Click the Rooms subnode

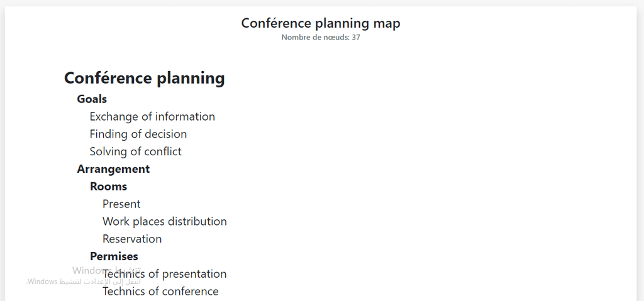pos(108,187)
